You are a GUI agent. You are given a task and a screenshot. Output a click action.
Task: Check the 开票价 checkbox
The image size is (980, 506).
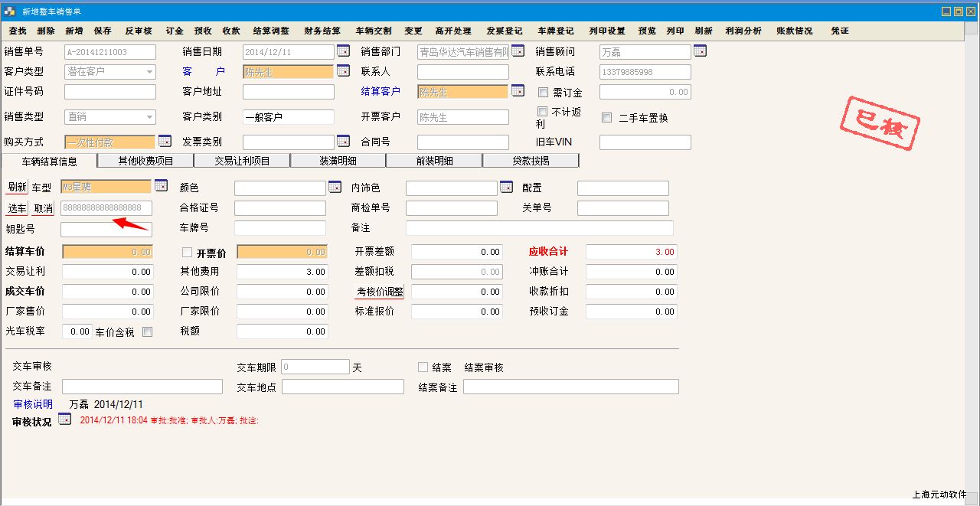[187, 253]
